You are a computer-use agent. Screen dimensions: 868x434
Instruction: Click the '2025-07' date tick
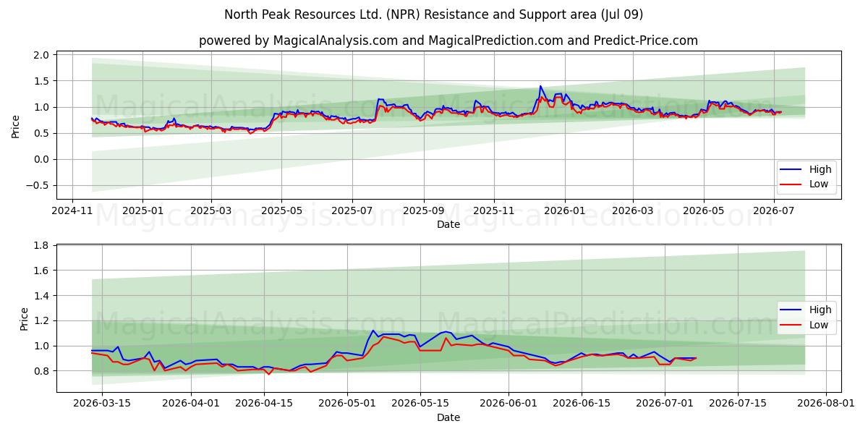pos(352,210)
